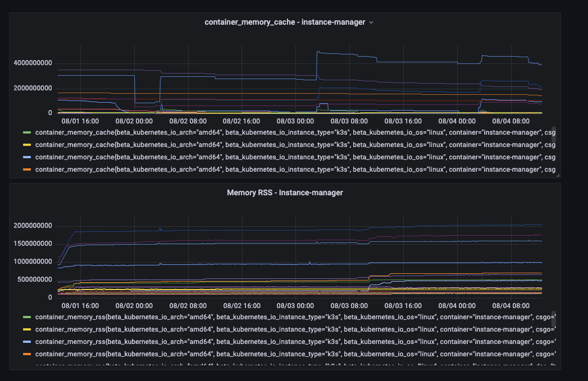The image size is (588, 381).
Task: Click the blue container_memory_rss series marker
Action: 28,342
